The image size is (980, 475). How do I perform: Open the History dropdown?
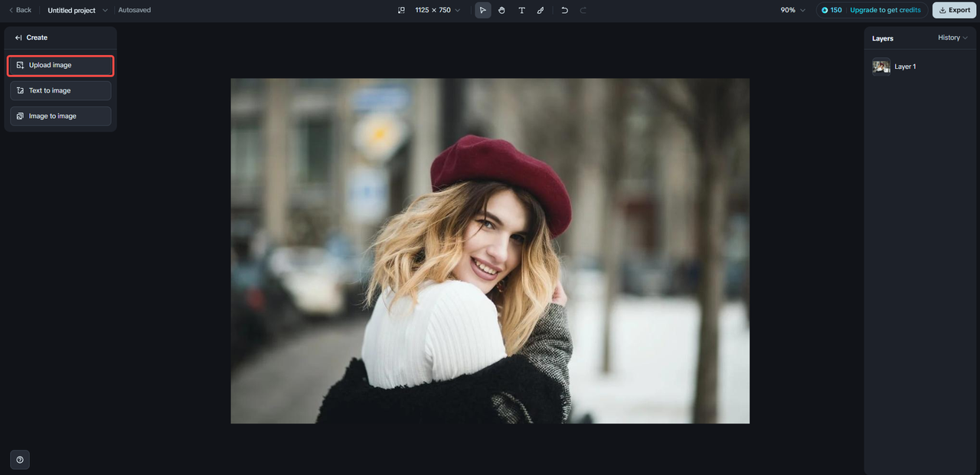point(952,37)
